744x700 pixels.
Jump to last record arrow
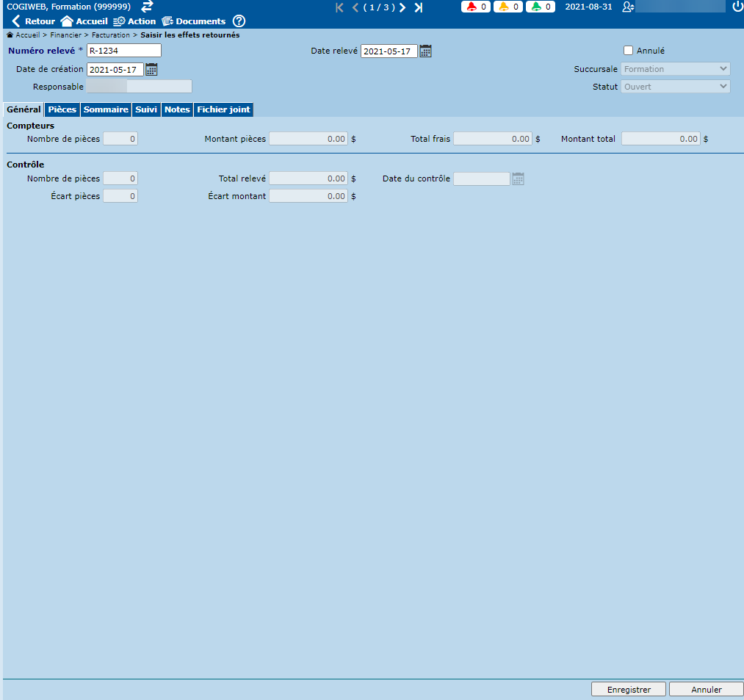coord(419,7)
